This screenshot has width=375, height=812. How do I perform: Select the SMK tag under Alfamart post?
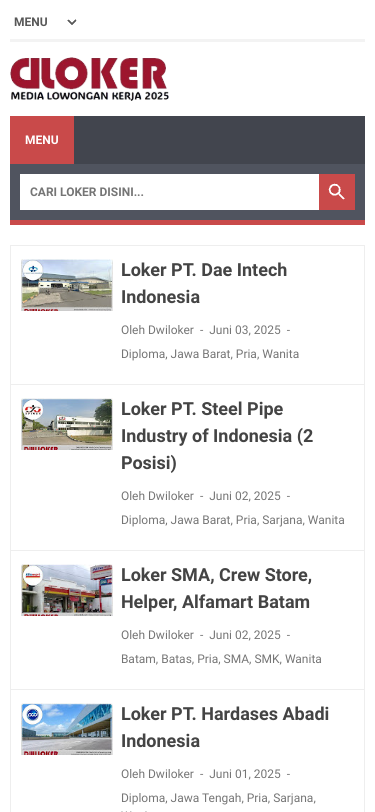(267, 659)
